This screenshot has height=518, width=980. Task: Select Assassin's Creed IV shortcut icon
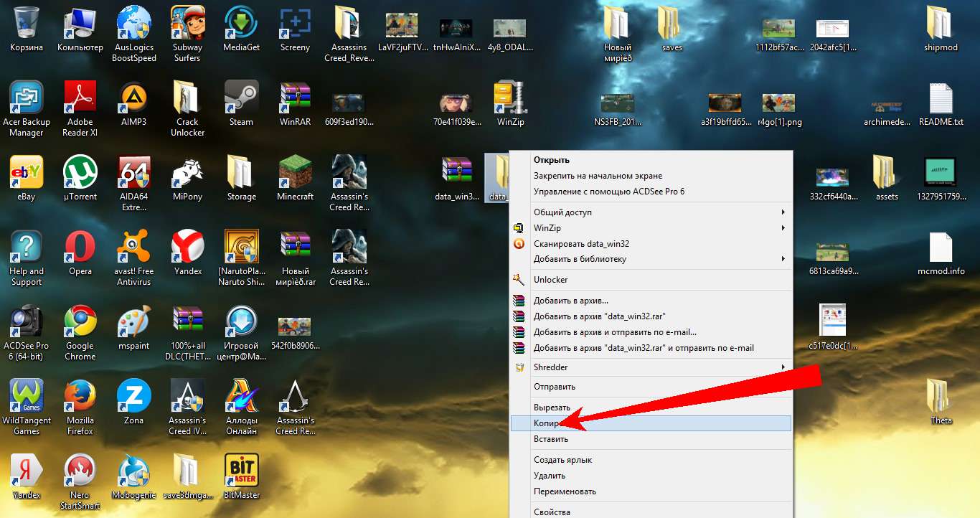[187, 396]
